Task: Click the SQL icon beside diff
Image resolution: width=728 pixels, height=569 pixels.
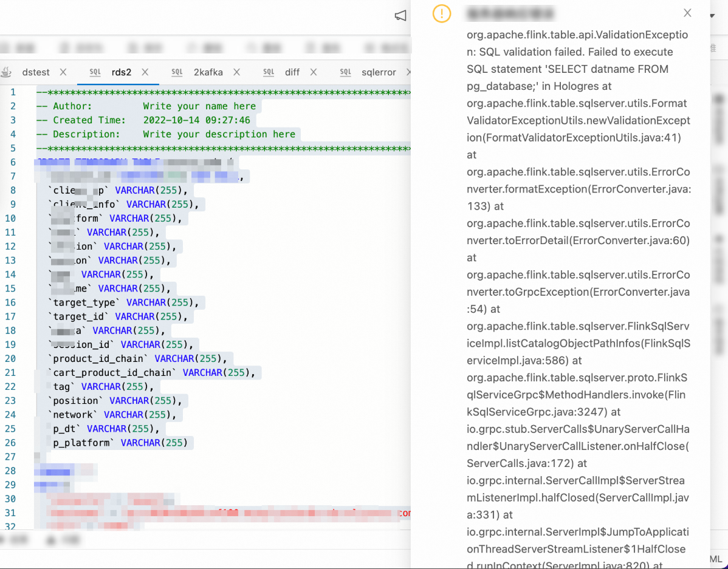Action: (269, 72)
